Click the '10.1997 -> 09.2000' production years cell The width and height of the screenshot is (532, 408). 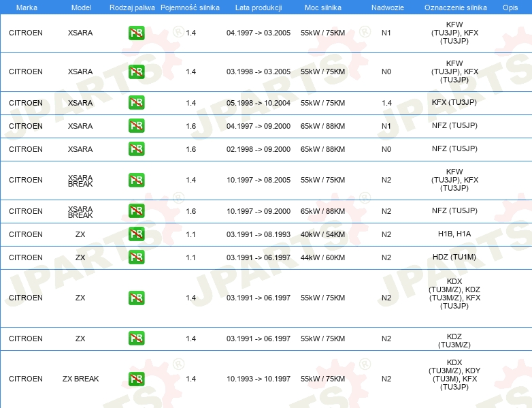point(259,211)
